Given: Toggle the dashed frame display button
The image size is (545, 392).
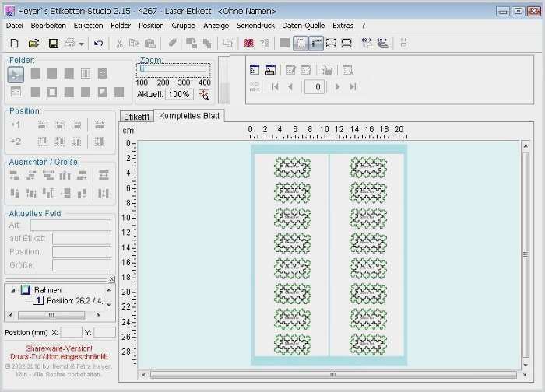Looking at the screenshot, I should tap(301, 44).
